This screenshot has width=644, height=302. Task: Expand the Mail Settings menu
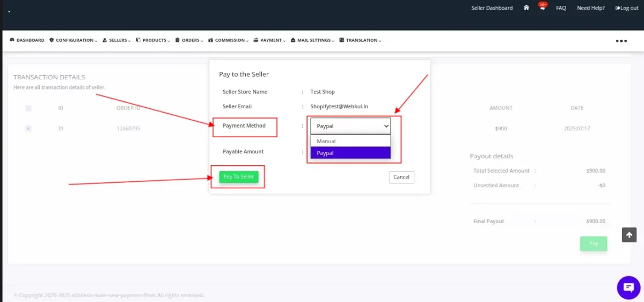pos(312,40)
